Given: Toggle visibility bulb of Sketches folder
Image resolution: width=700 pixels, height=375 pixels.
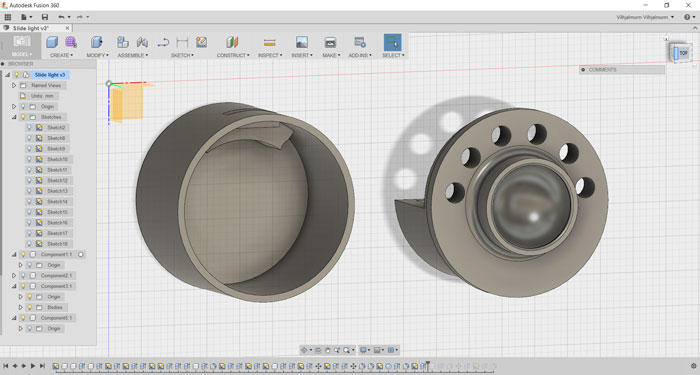Looking at the screenshot, I should (23, 117).
